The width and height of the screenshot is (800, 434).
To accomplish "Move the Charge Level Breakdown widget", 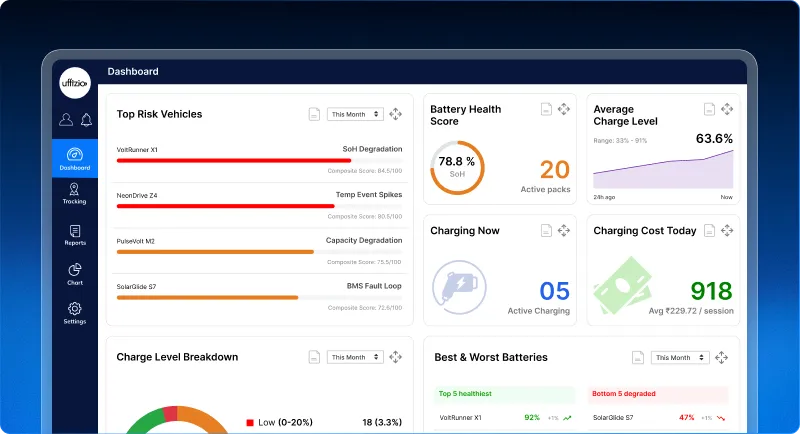I will point(395,357).
